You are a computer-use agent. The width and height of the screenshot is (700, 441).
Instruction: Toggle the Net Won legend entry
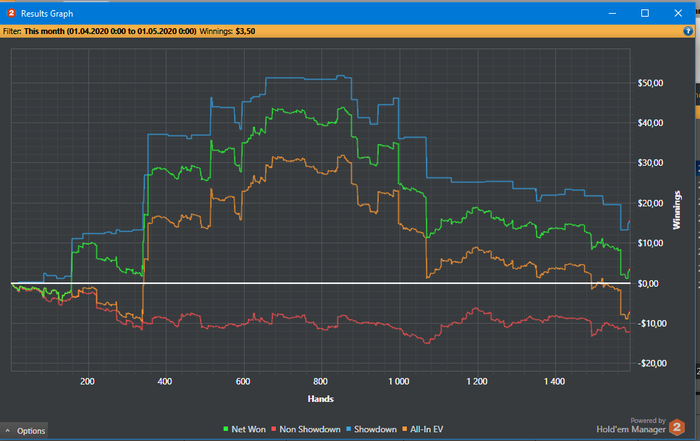coord(244,429)
